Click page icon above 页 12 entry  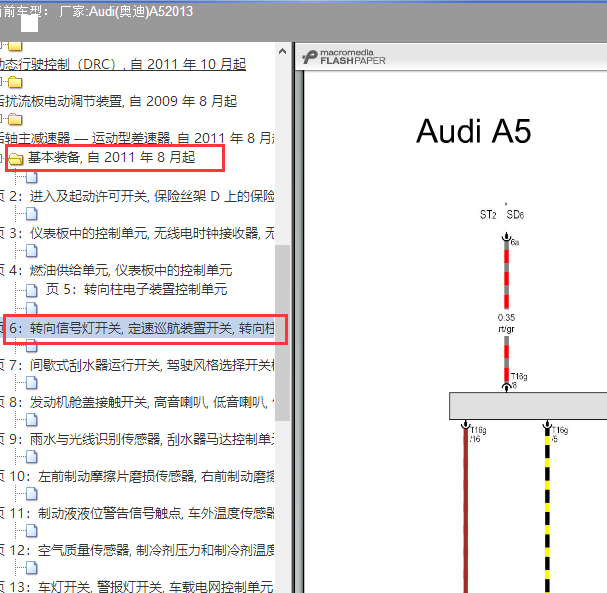pos(31,531)
